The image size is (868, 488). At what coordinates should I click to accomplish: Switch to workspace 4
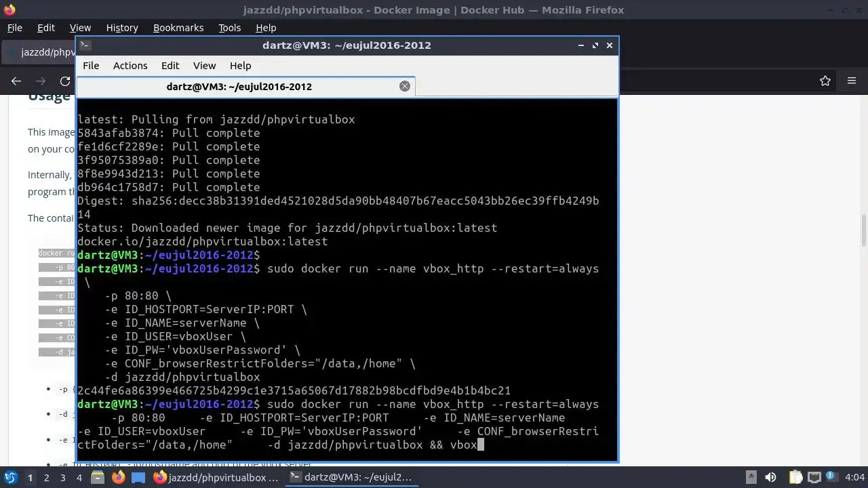click(79, 477)
